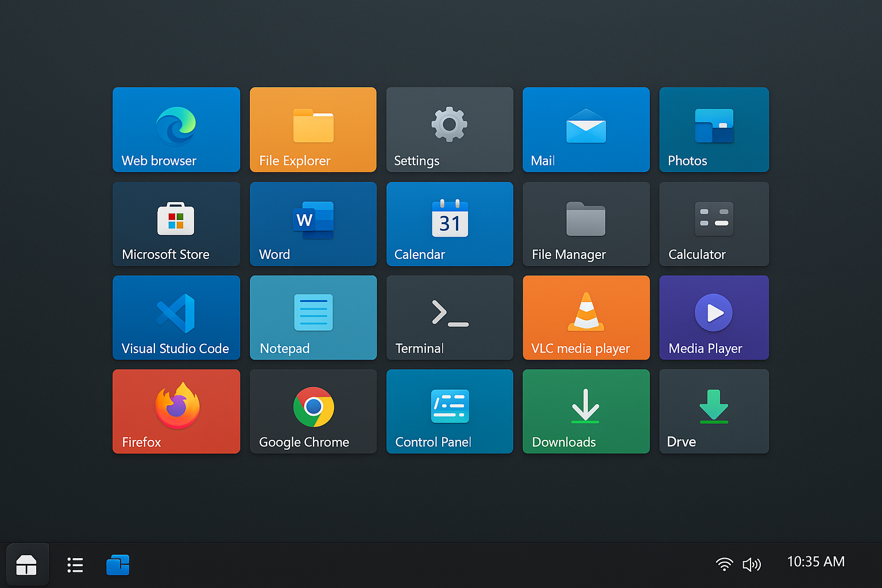Viewport: 882px width, 588px height.
Task: Launch File Explorer
Action: (312, 129)
